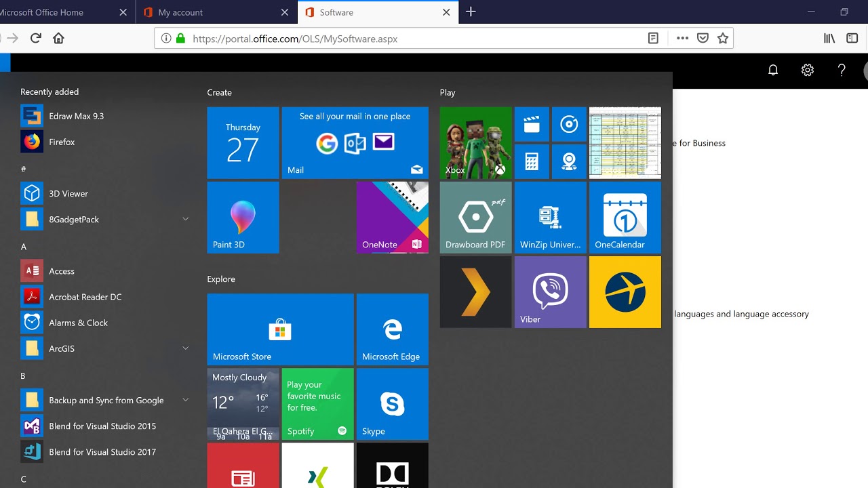Reload the page in Firefox
The height and width of the screenshot is (488, 868).
coord(36,39)
